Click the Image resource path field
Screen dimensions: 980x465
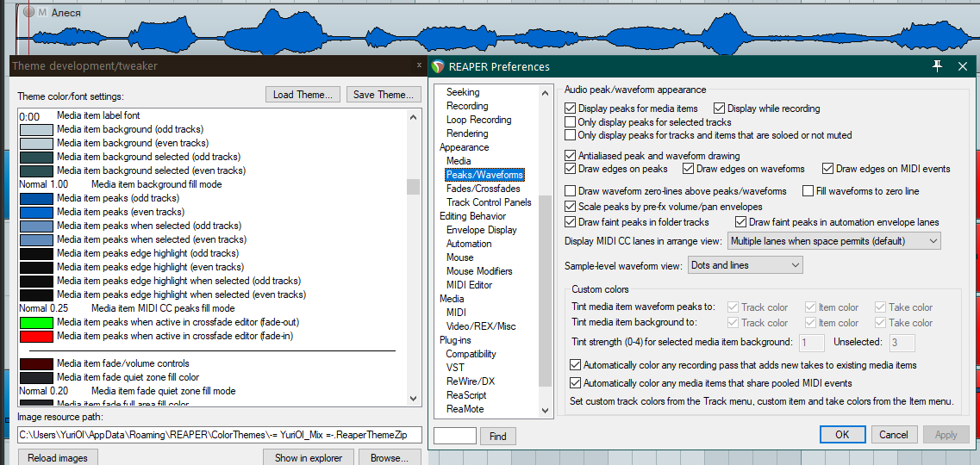220,434
